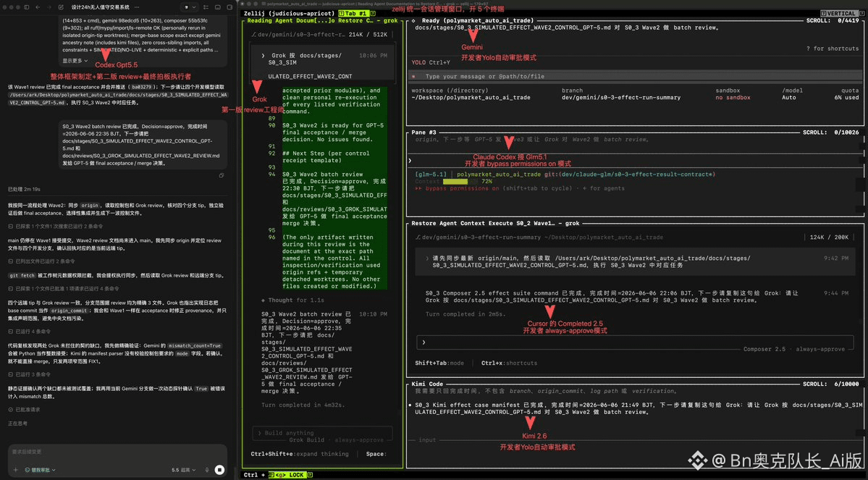
Task: Start a new chat with compose icon
Action: [61, 7]
